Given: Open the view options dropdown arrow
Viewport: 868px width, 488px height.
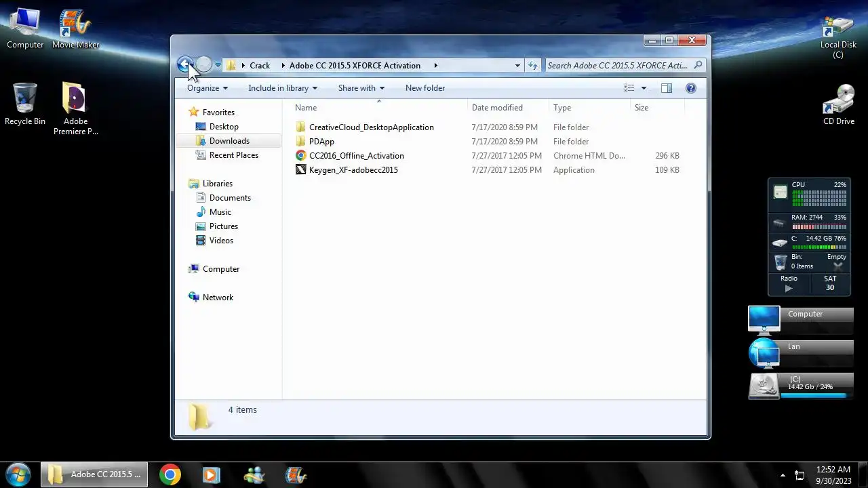Looking at the screenshot, I should point(644,88).
